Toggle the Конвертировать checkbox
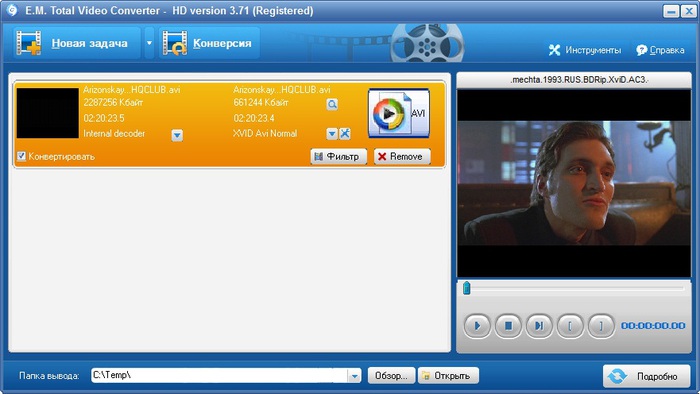Image resolution: width=700 pixels, height=394 pixels. (21, 156)
